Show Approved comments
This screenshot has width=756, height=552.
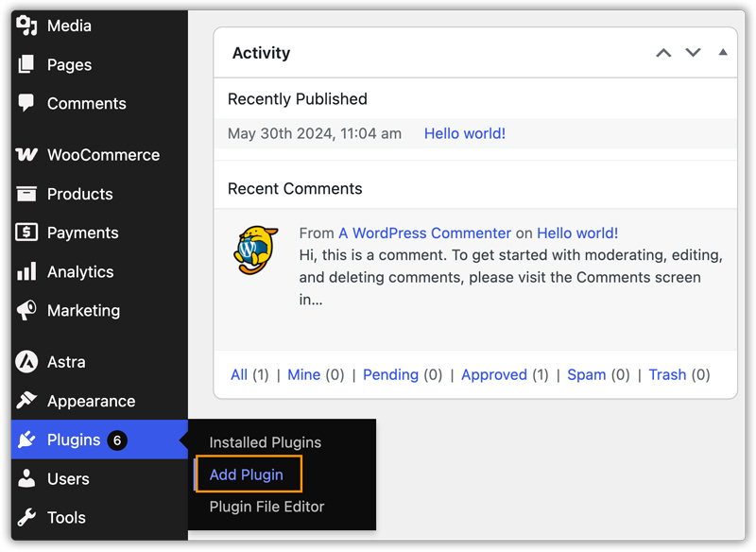(494, 374)
